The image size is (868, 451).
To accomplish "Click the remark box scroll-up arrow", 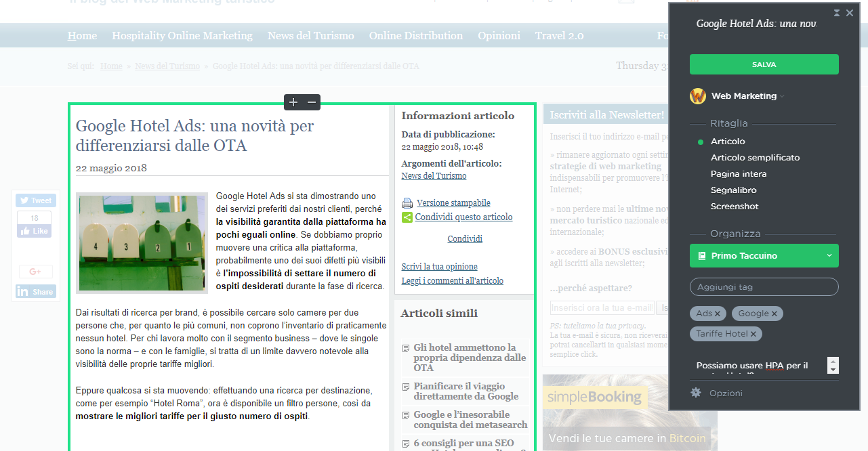I will pyautogui.click(x=833, y=361).
